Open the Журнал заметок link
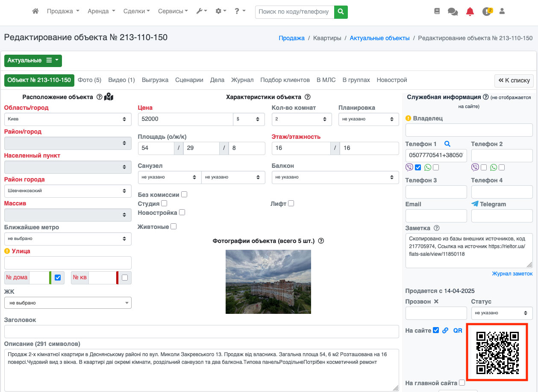This screenshot has height=392, width=538. pos(512,273)
